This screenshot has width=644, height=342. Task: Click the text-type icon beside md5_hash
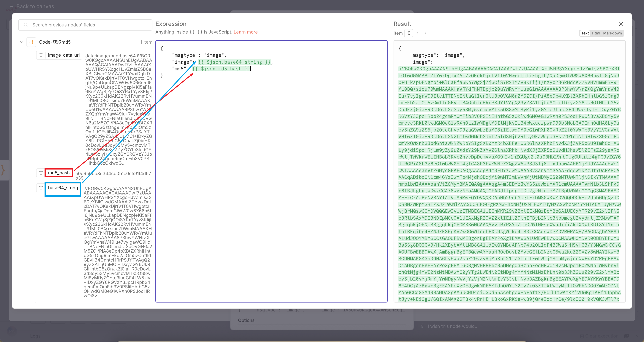(x=41, y=173)
